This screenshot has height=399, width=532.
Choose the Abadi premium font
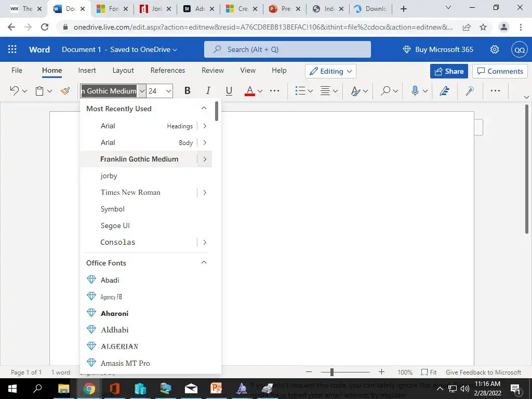pos(146,280)
